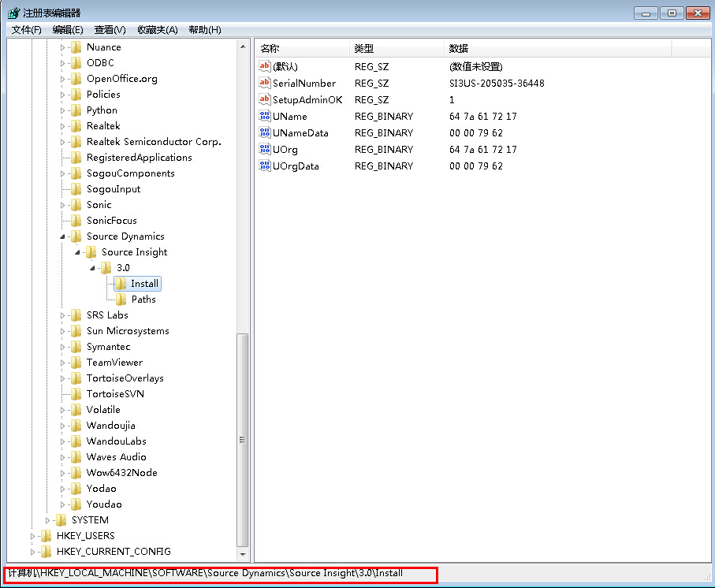Click the Volatile folder icon
Viewport: 715px width, 588px height.
(x=76, y=410)
